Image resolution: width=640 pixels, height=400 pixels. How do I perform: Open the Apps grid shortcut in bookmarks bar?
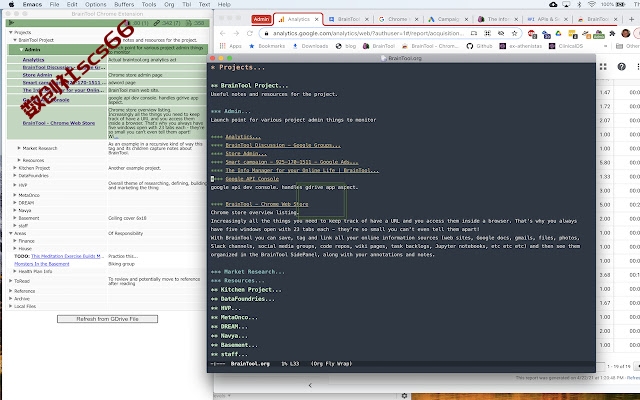pyautogui.click(x=231, y=46)
